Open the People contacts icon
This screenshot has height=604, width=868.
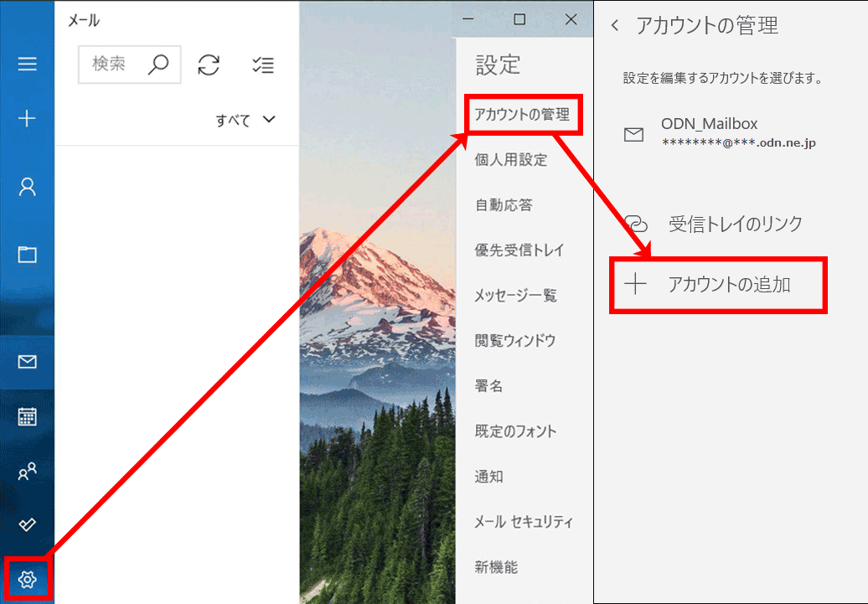coord(27,471)
